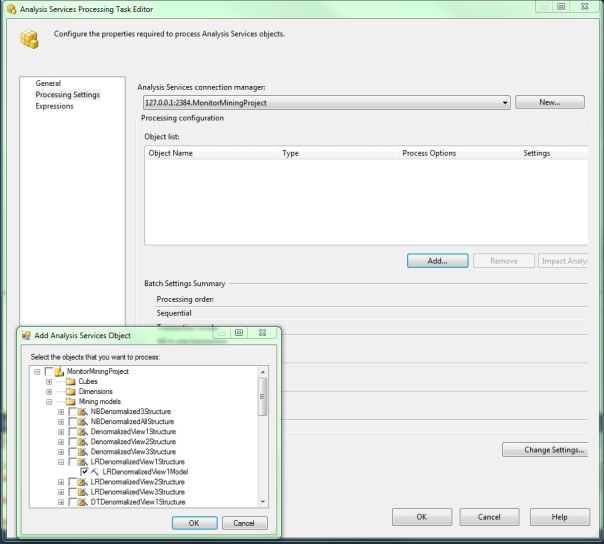
Task: Click Cancel in the Task Editor
Action: 489,517
